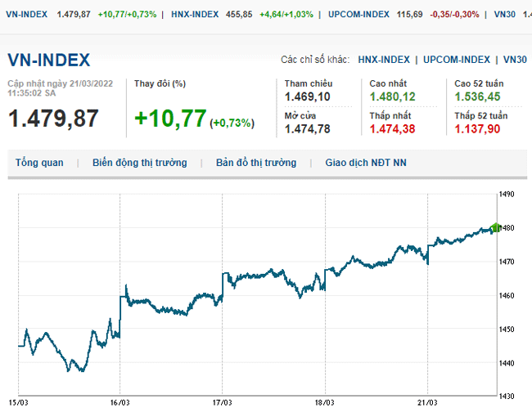Image resolution: width=532 pixels, height=417 pixels.
Task: Click the 18/03 date label on chart axis
Action: pos(326,402)
